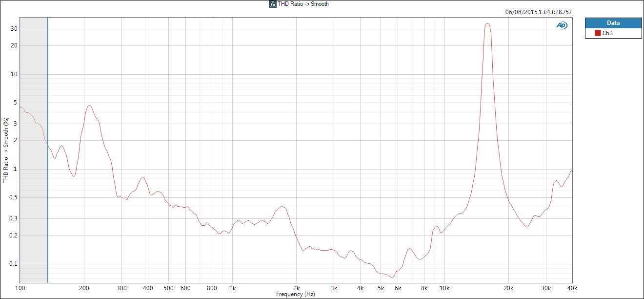Click the 5k tick on frequency axis
644x299 pixels.
(x=381, y=288)
